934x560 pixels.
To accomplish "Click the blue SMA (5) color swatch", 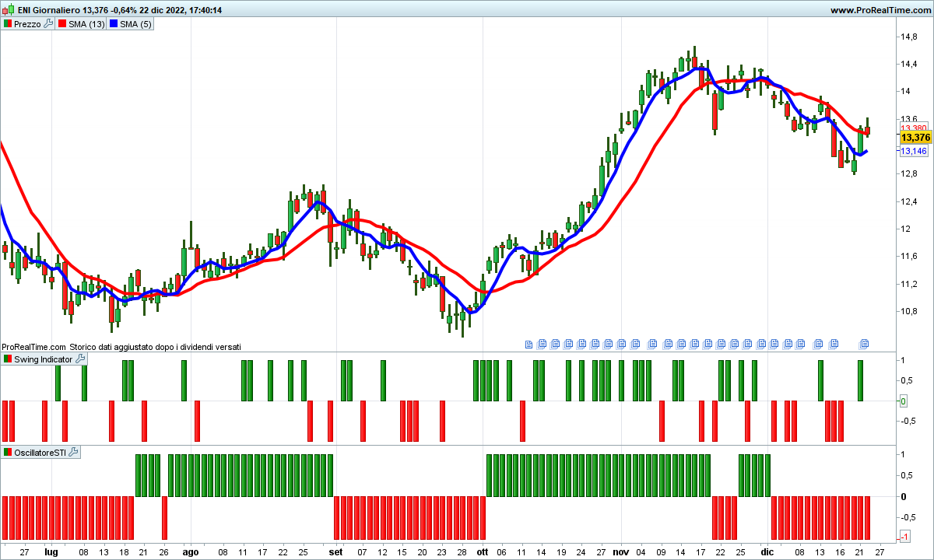I will [x=114, y=24].
